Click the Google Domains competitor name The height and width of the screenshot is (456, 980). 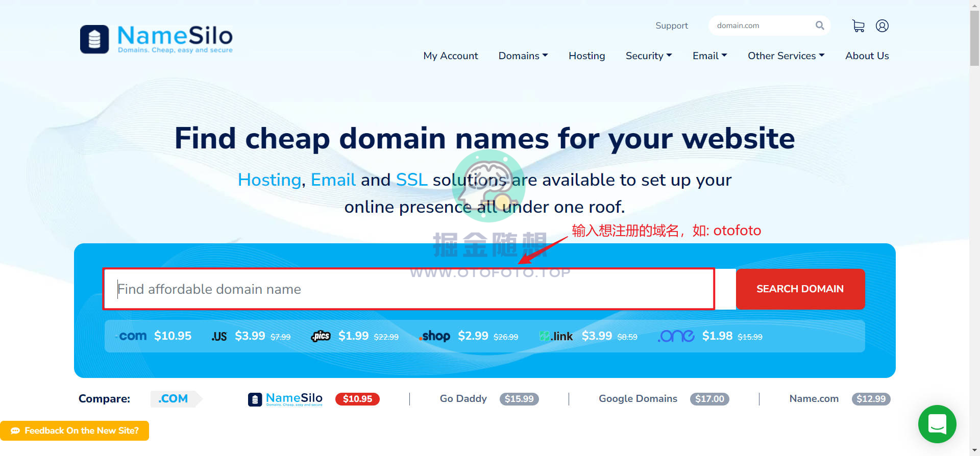(x=638, y=399)
